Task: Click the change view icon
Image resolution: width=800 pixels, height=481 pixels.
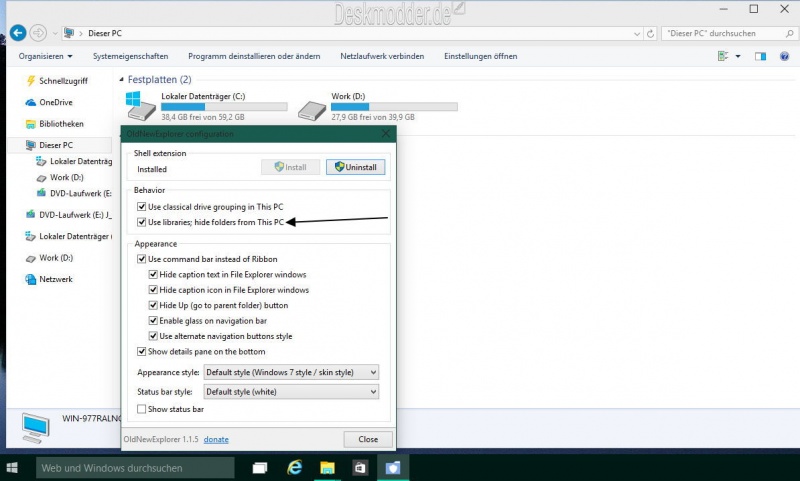Action: 723,56
